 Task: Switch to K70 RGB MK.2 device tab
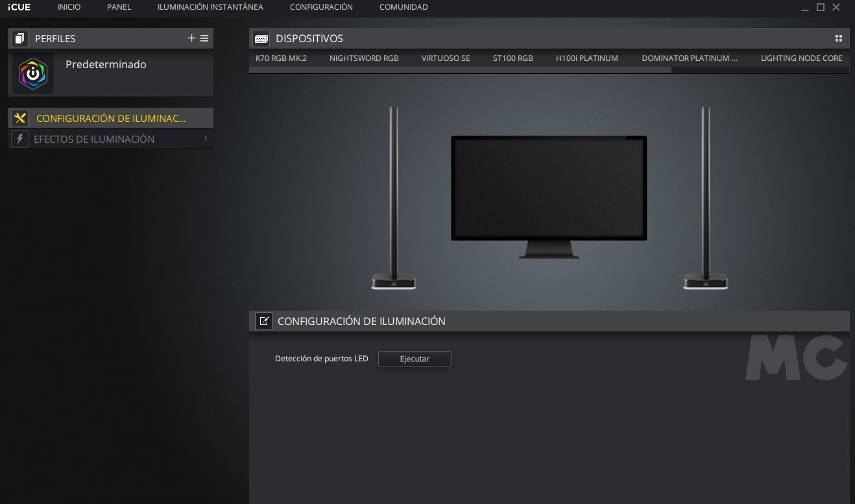281,58
